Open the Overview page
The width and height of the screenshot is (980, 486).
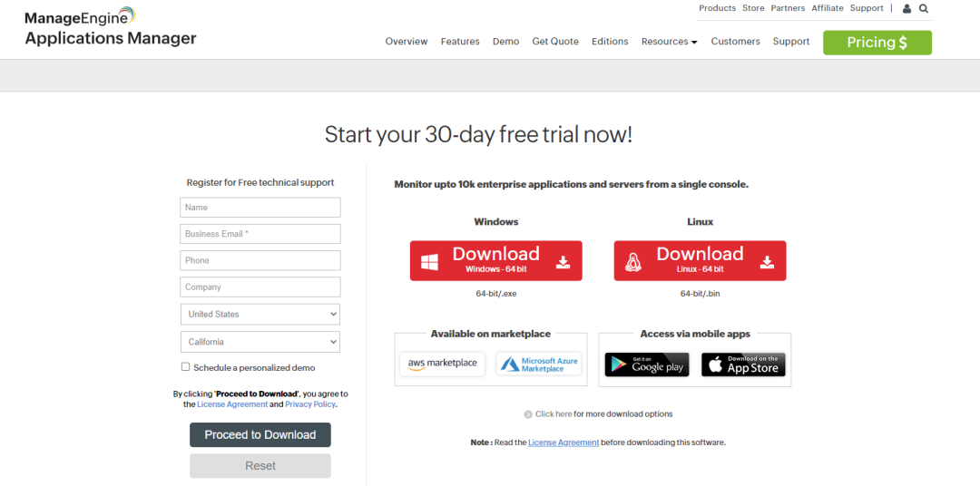(x=407, y=41)
